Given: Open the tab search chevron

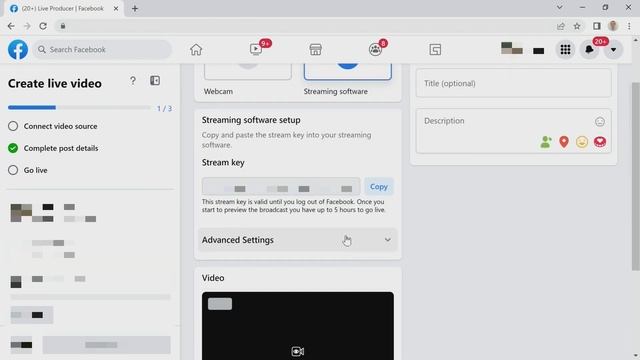Looking at the screenshot, I should [x=560, y=7].
